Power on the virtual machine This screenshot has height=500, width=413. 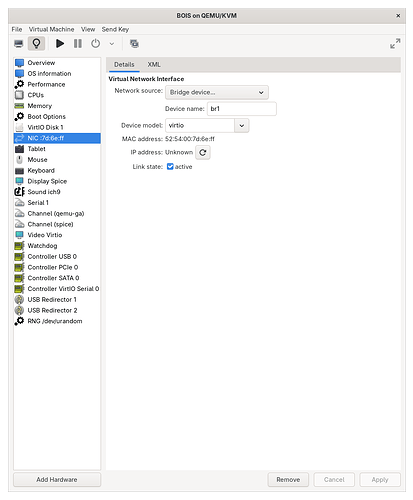coord(60,44)
